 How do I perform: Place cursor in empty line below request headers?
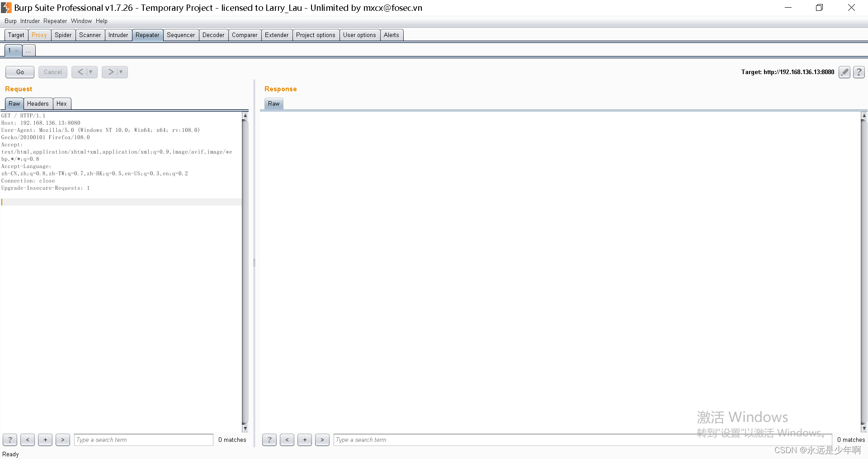coord(121,202)
